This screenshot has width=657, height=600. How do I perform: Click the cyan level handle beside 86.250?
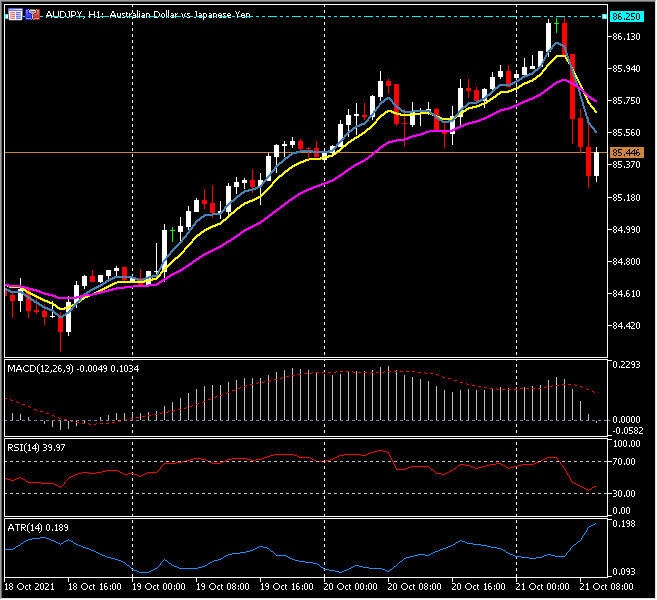pos(604,16)
